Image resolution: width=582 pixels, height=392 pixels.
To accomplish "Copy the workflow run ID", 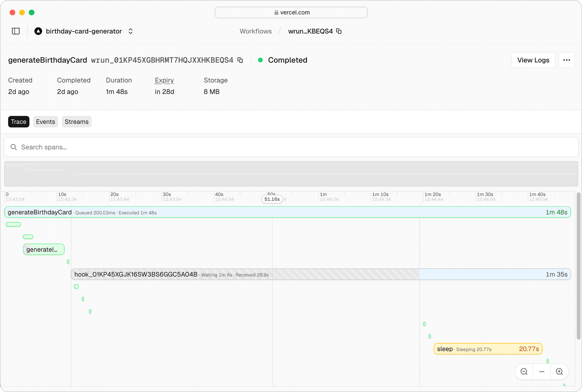I will [240, 60].
